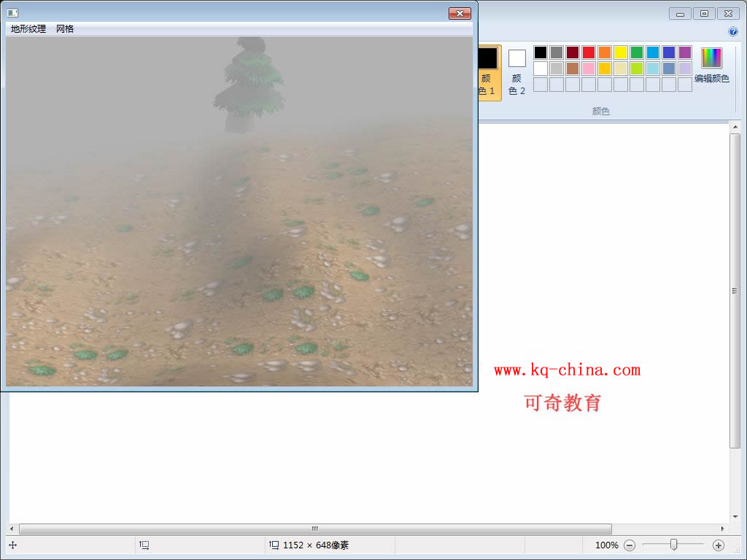
Task: Click the zoom slider handle
Action: 674,545
